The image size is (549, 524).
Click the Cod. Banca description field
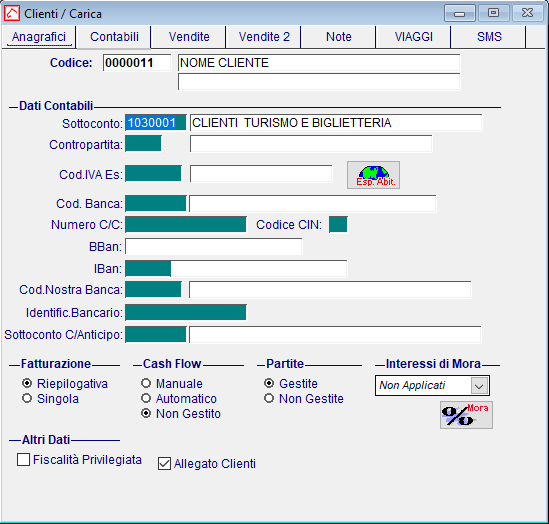pos(313,204)
